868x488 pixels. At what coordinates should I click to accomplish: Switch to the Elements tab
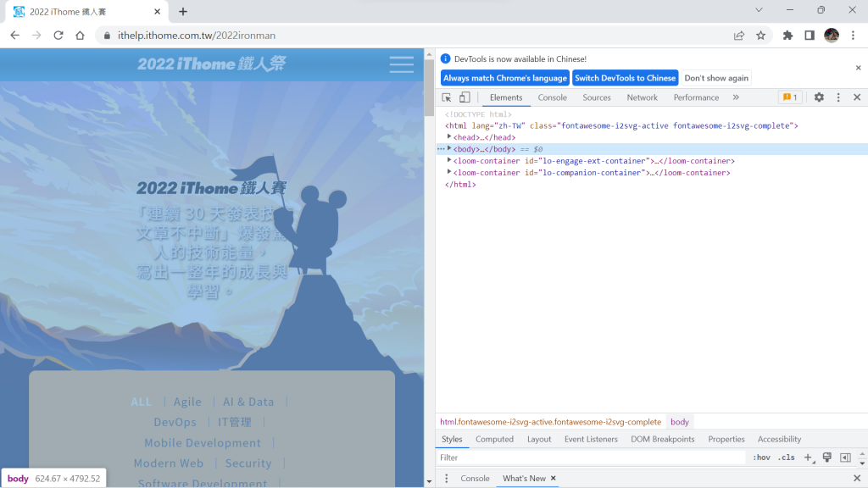506,97
